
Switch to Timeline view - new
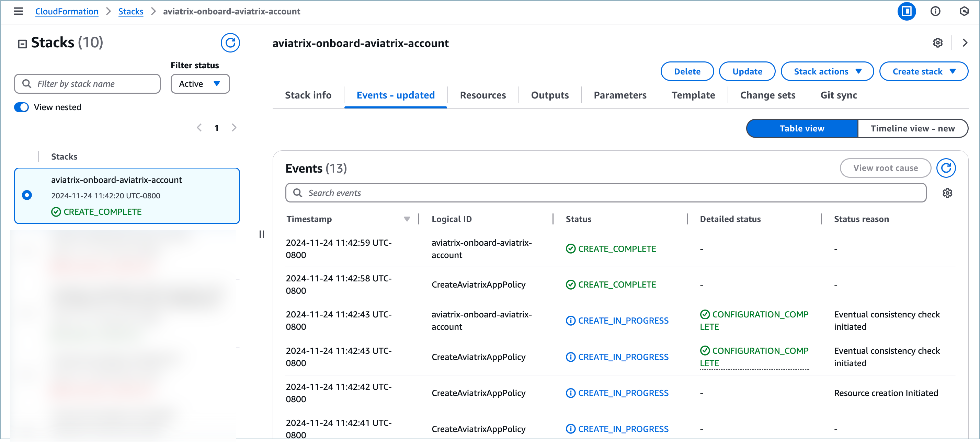tap(912, 128)
